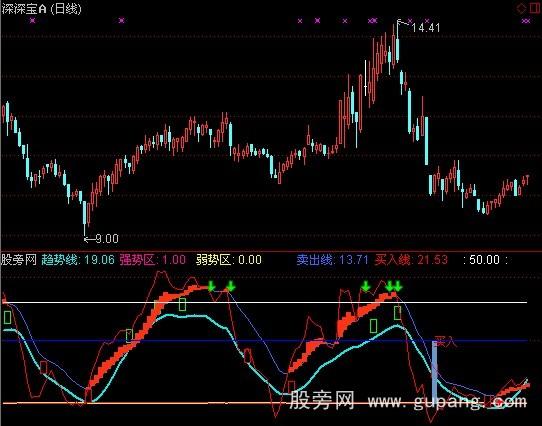This screenshot has height=426, width=542.
Task: Click the red 买入 signal label
Action: [446, 341]
